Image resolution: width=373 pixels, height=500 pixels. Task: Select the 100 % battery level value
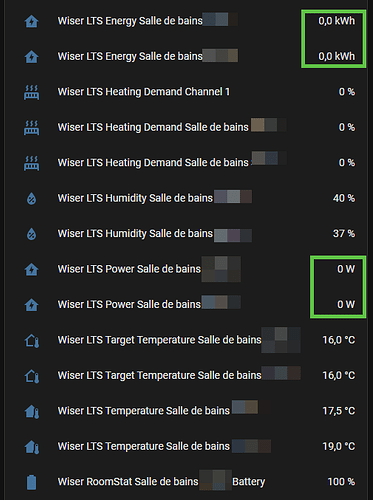click(x=341, y=482)
